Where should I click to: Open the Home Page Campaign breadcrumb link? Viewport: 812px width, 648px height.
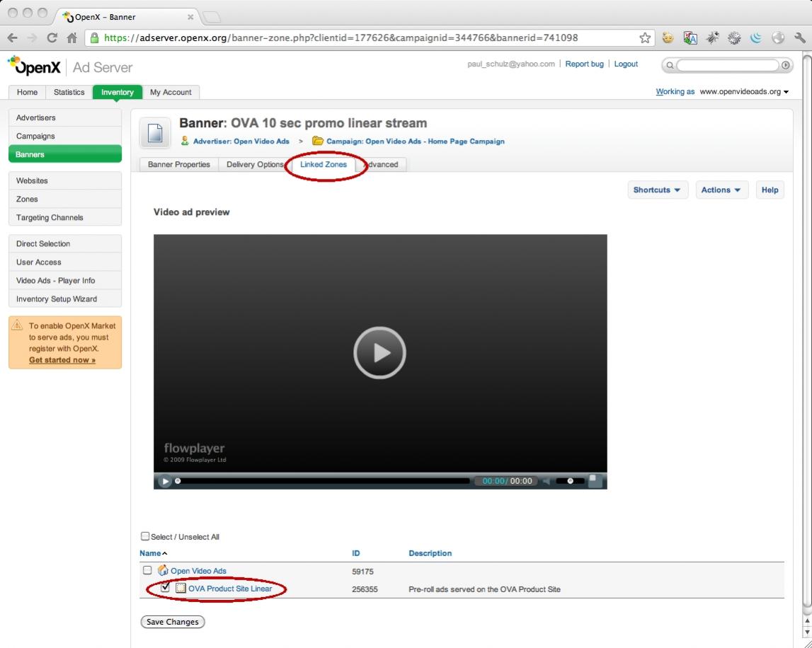(416, 141)
